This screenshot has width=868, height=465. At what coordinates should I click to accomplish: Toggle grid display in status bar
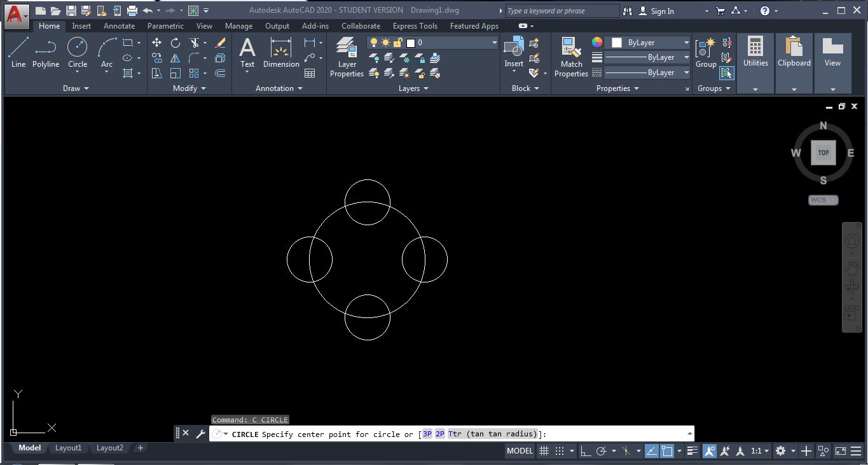(544, 450)
